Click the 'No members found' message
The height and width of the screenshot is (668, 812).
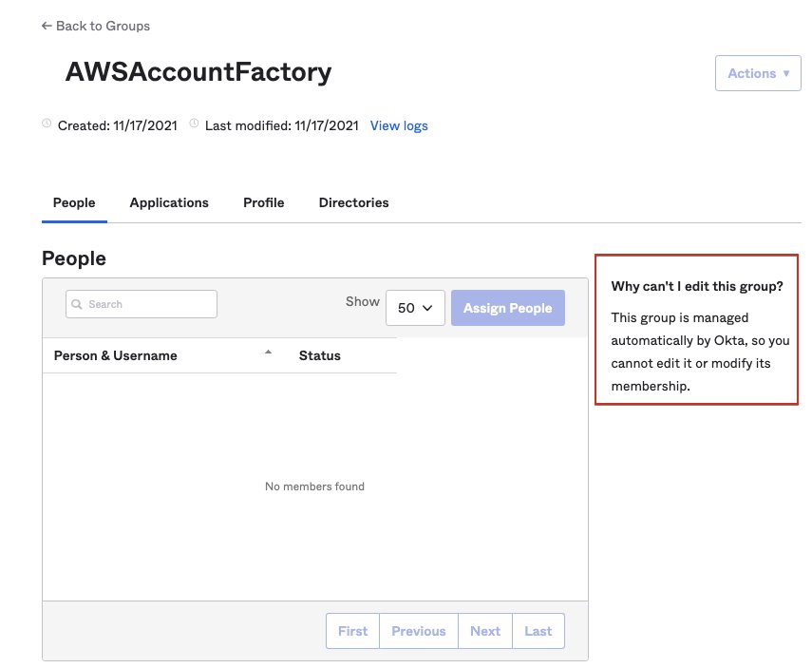point(315,487)
